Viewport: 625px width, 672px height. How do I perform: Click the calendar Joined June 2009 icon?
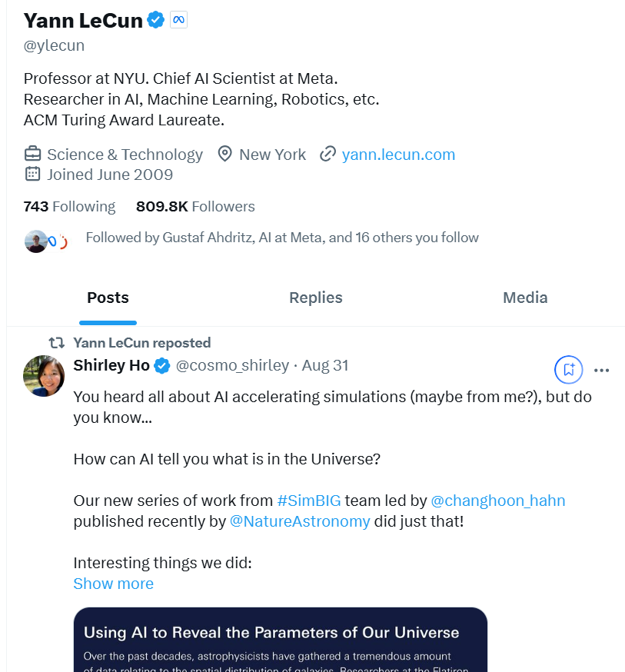(x=32, y=174)
